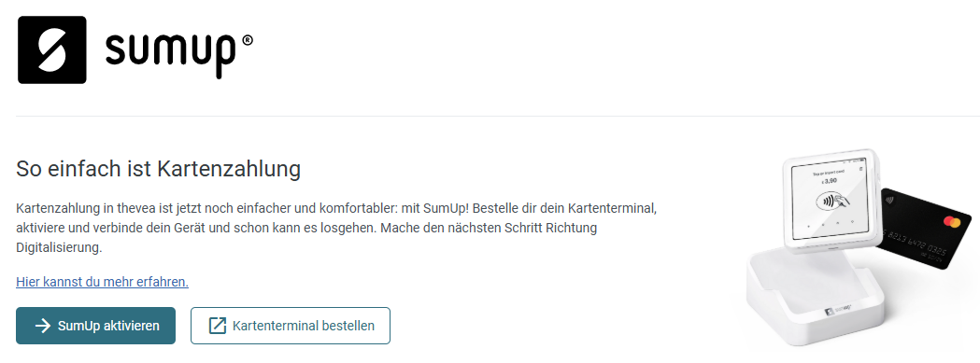Order a terminal via Kartenterminal bestellen
980x363 pixels.
pos(290,326)
